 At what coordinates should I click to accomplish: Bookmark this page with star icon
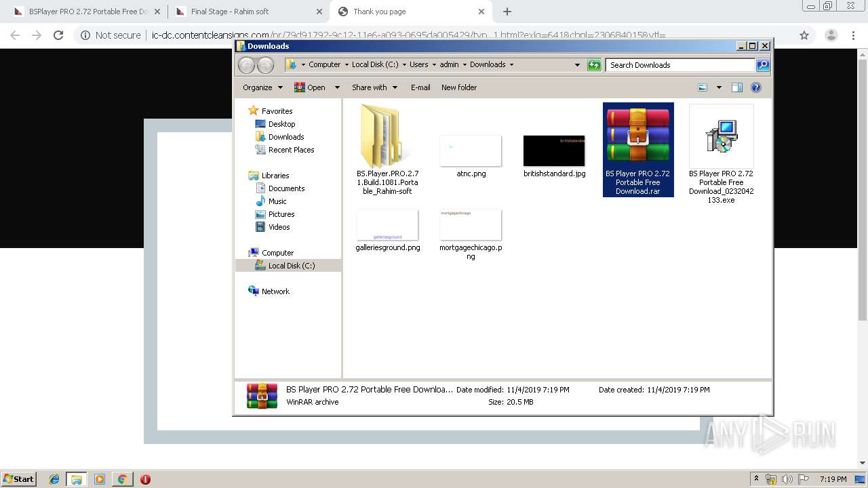[x=804, y=35]
